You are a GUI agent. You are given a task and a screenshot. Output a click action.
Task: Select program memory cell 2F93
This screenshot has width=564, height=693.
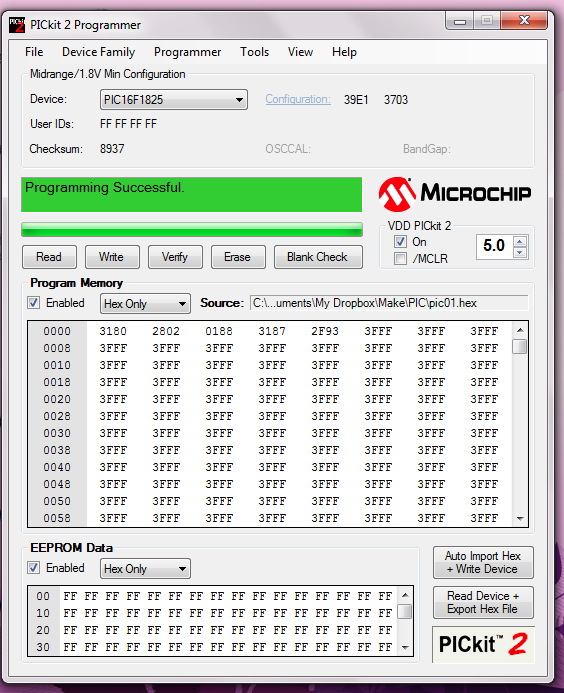[x=325, y=331]
